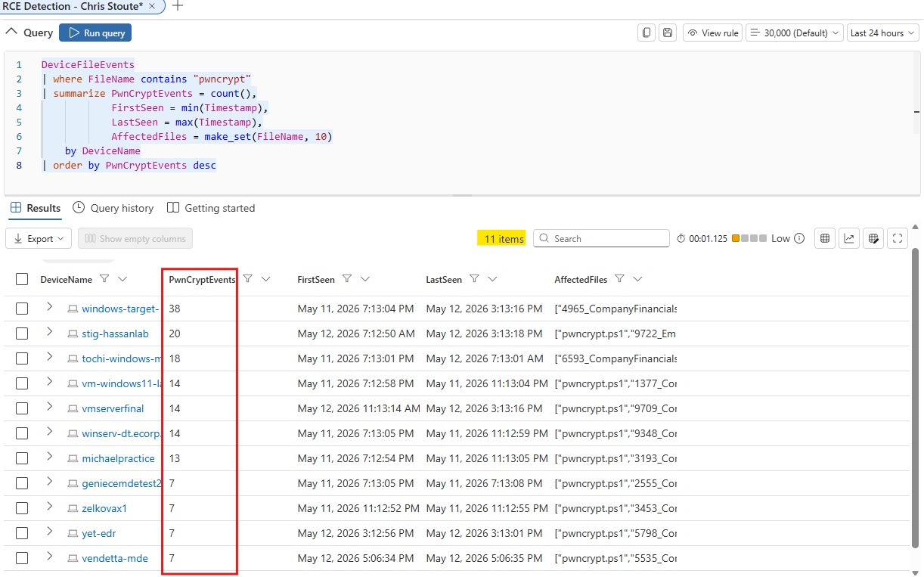Open device link vendetta-mde

pyautogui.click(x=115, y=558)
